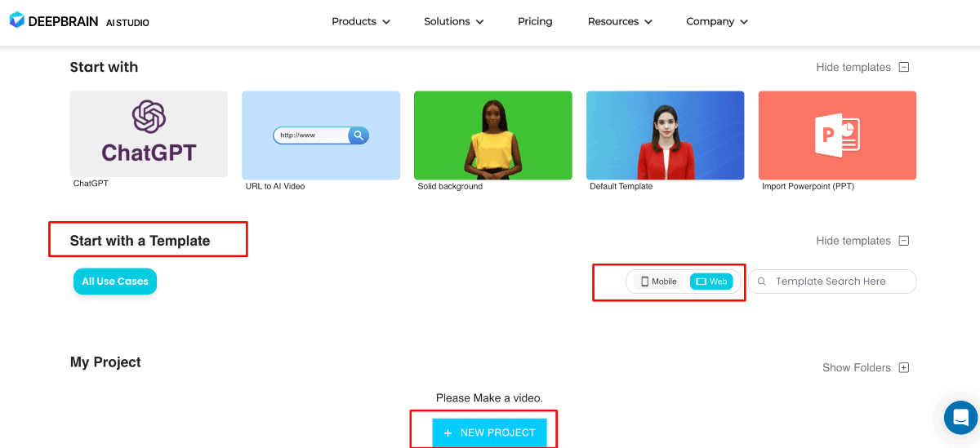Image resolution: width=980 pixels, height=448 pixels.
Task: Open the chat support bubble icon
Action: point(960,418)
